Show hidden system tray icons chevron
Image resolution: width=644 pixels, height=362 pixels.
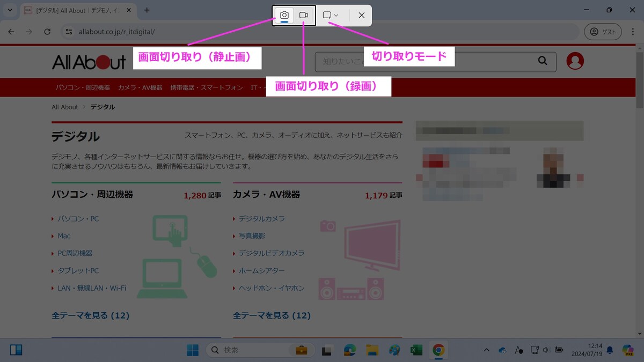point(487,350)
